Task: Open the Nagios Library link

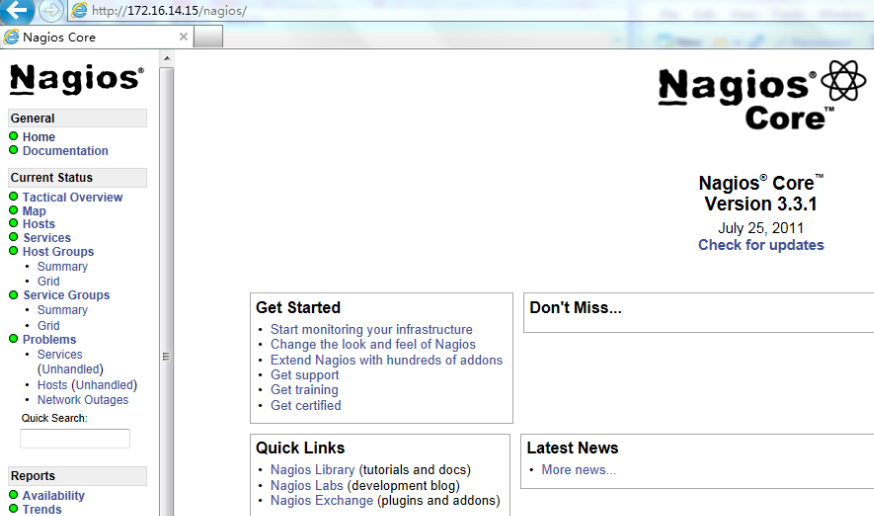Action: pos(312,470)
